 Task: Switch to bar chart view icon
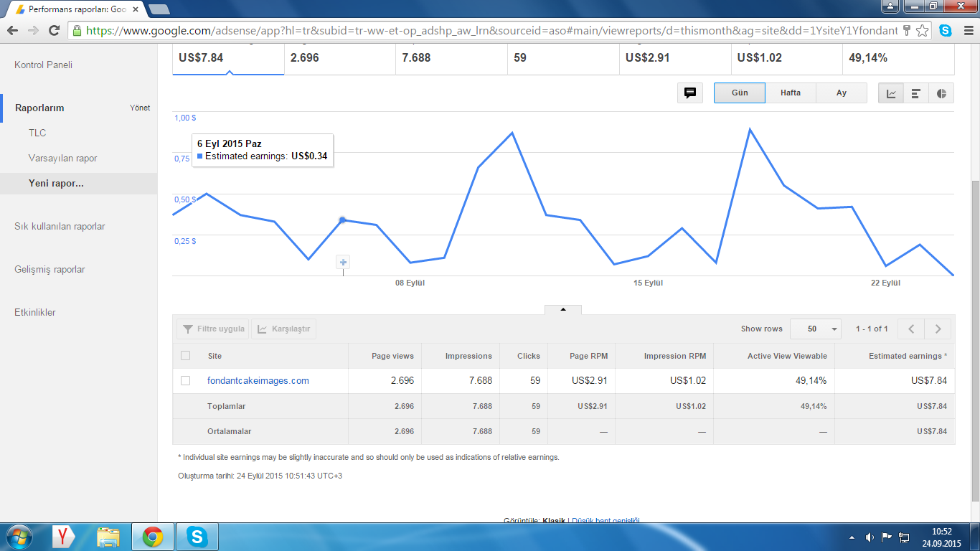coord(916,93)
